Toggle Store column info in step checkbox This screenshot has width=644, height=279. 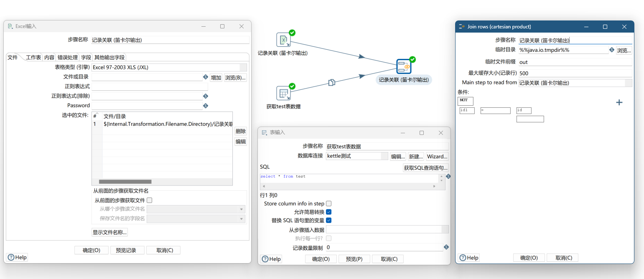[329, 204]
